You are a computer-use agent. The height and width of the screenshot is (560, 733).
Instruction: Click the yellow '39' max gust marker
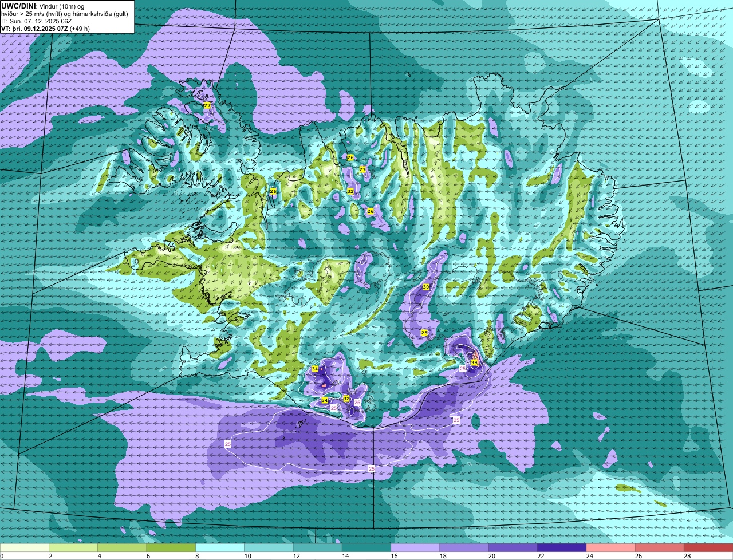click(x=474, y=362)
